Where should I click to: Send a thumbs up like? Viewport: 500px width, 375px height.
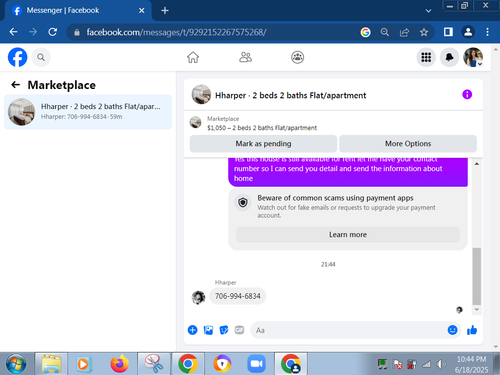(472, 330)
